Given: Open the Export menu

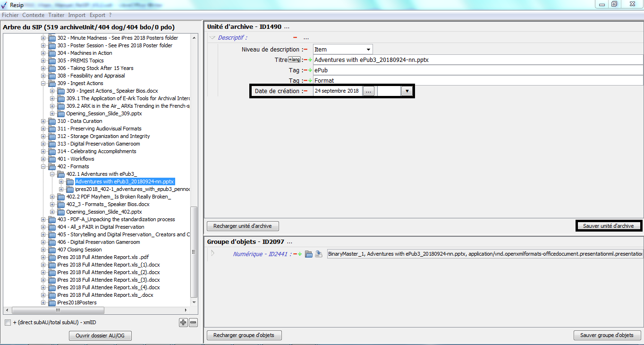Looking at the screenshot, I should click(97, 15).
